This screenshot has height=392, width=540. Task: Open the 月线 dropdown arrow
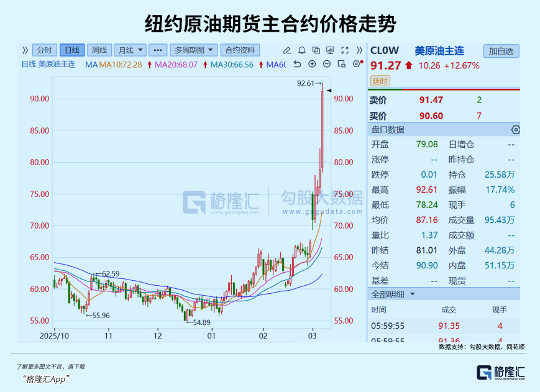139,50
